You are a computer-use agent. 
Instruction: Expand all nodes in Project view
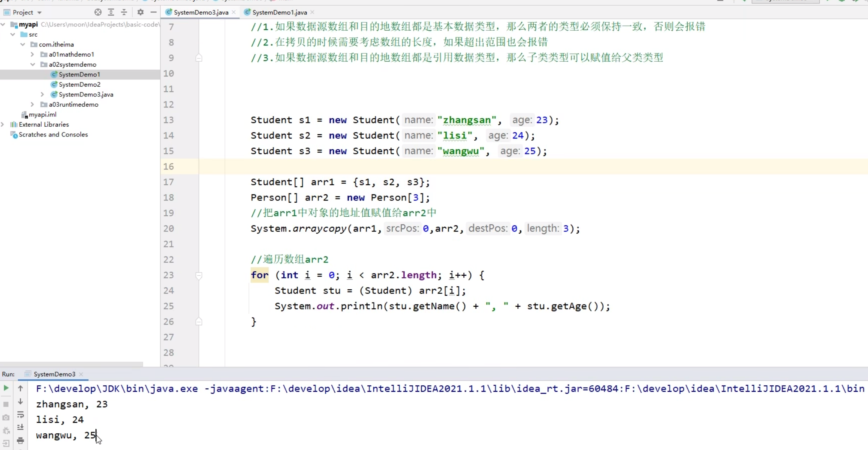tap(111, 12)
